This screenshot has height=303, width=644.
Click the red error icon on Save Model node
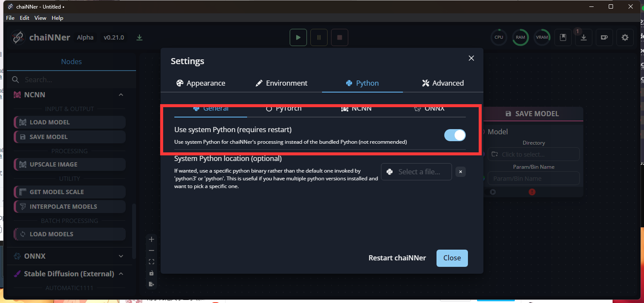click(532, 192)
